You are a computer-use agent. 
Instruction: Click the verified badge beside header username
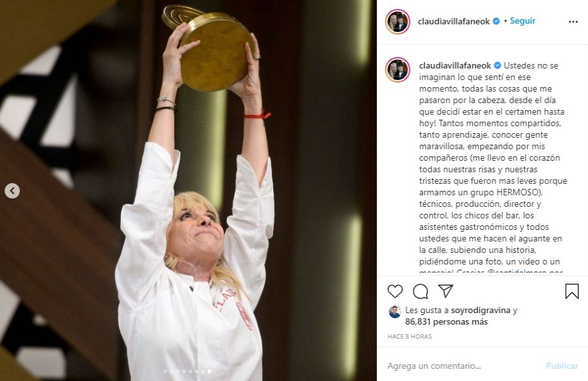pos(496,21)
